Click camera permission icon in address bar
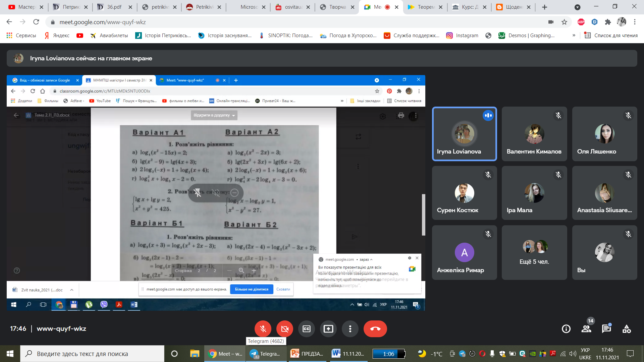The width and height of the screenshot is (644, 362). 551,22
